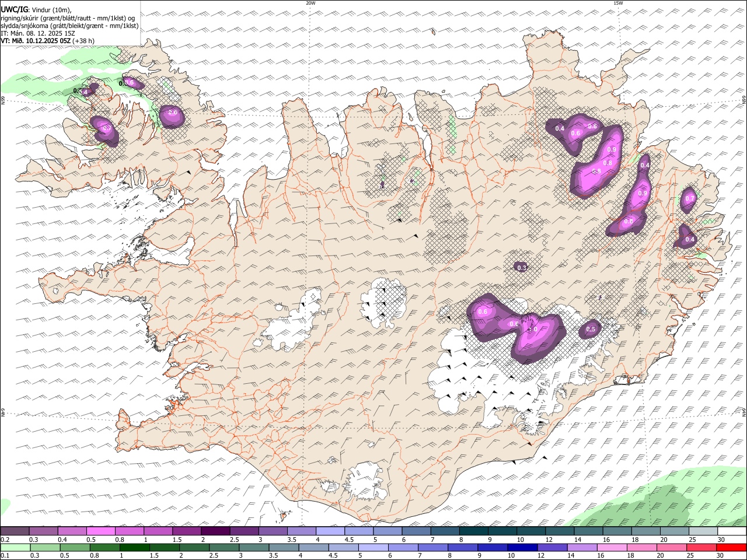Click the 'IT: Mán. 08. 12. 2025 15Z' line
The height and width of the screenshot is (560, 747).
click(x=38, y=33)
